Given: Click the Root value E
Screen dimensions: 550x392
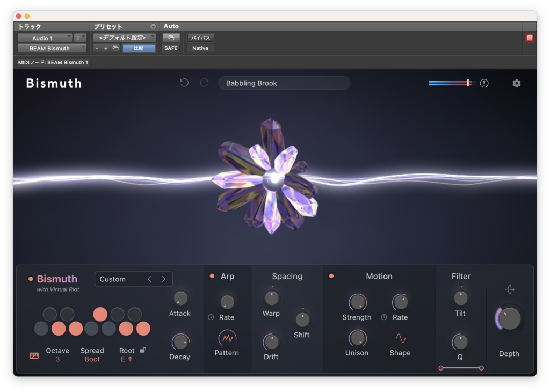Looking at the screenshot, I should (x=127, y=359).
